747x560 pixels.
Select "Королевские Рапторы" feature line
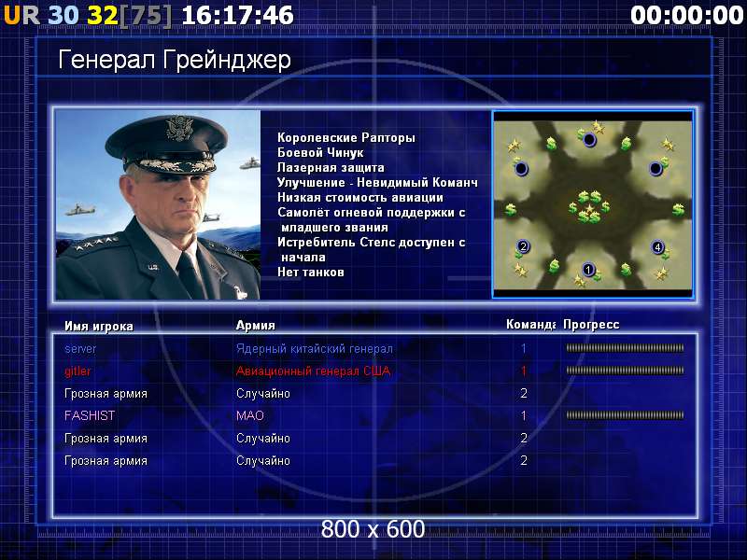pos(346,138)
